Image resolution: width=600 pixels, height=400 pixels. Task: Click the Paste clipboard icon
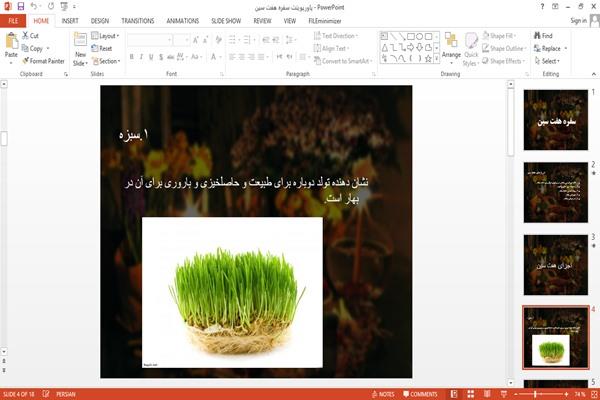[x=11, y=41]
